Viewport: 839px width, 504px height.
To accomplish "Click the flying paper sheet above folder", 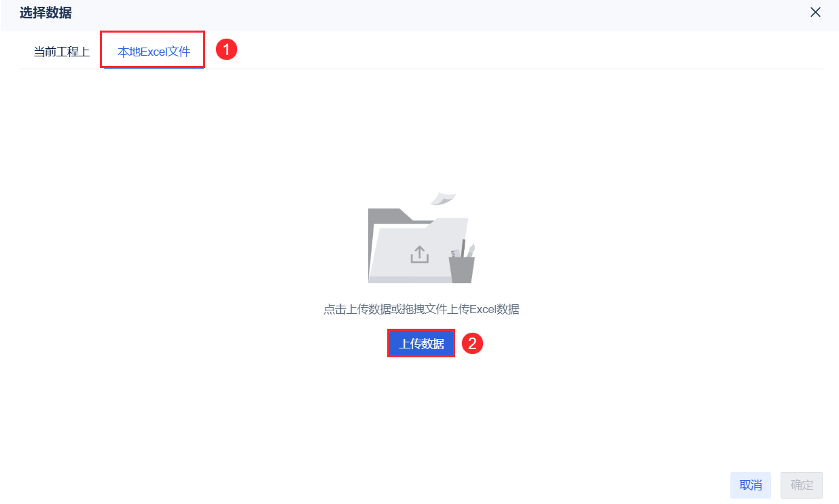I will click(x=443, y=198).
